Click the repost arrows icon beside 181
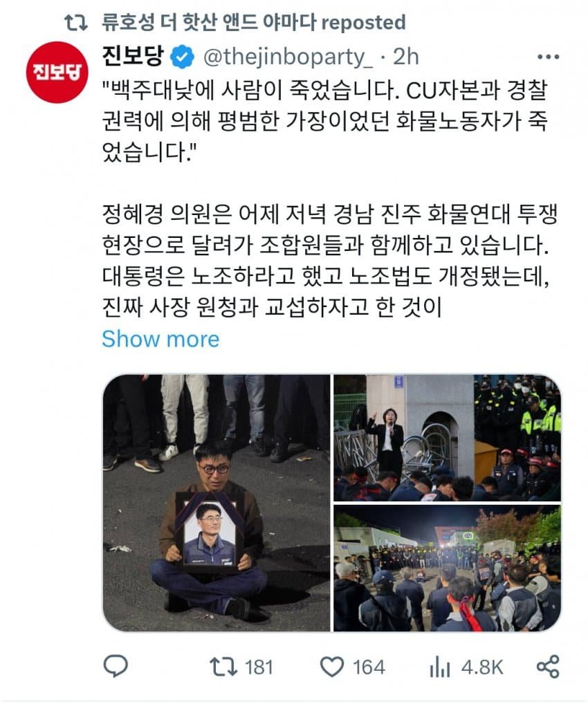This screenshot has height=704, width=588. click(223, 667)
